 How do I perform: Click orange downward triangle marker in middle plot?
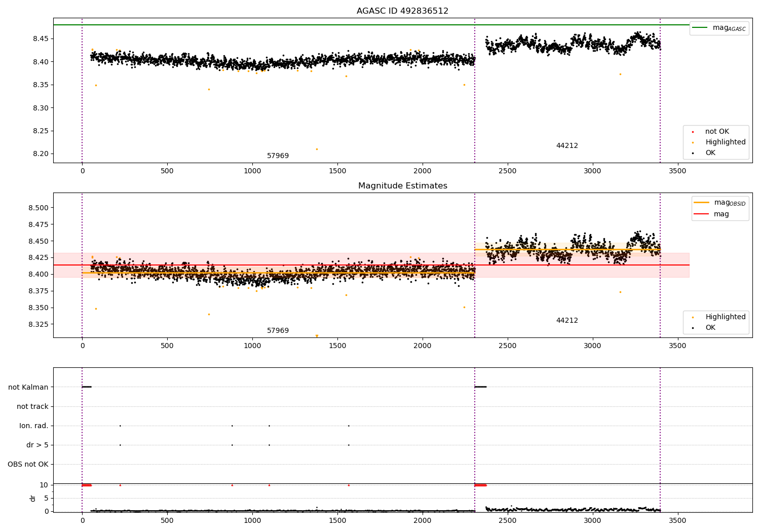pos(317,336)
